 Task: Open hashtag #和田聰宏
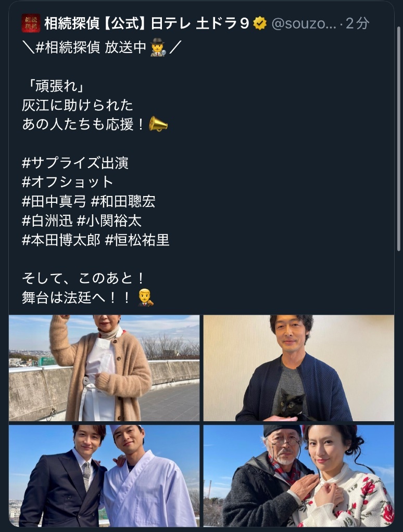point(123,202)
